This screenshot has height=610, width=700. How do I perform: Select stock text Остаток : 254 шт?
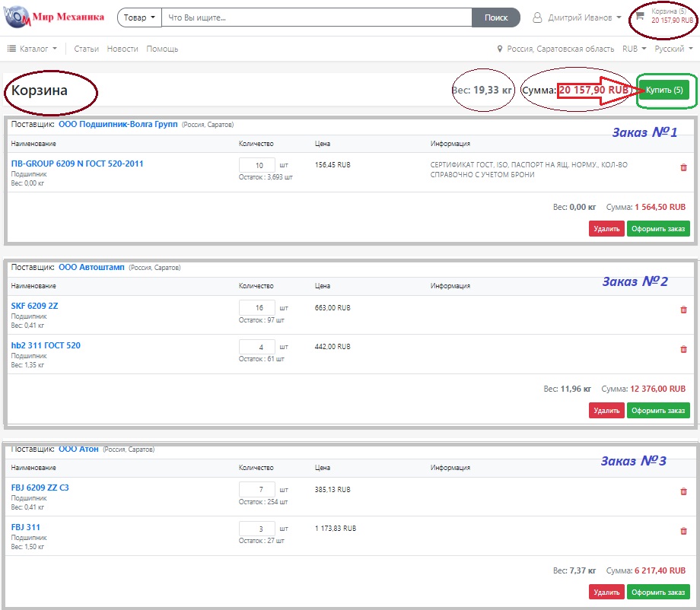coord(263,501)
